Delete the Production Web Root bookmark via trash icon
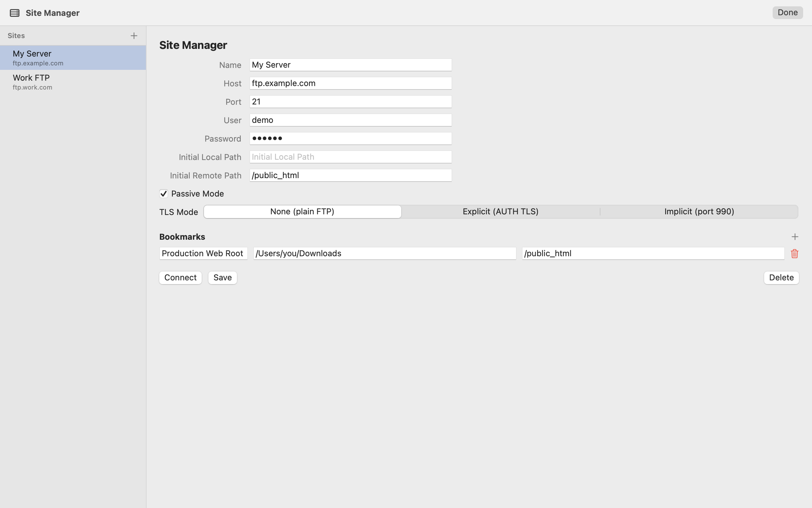812x508 pixels. pyautogui.click(x=794, y=254)
